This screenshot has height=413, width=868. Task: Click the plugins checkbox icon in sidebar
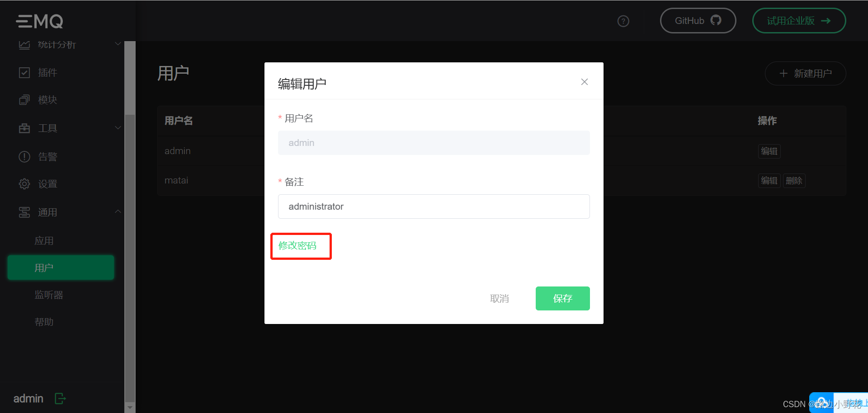[24, 73]
